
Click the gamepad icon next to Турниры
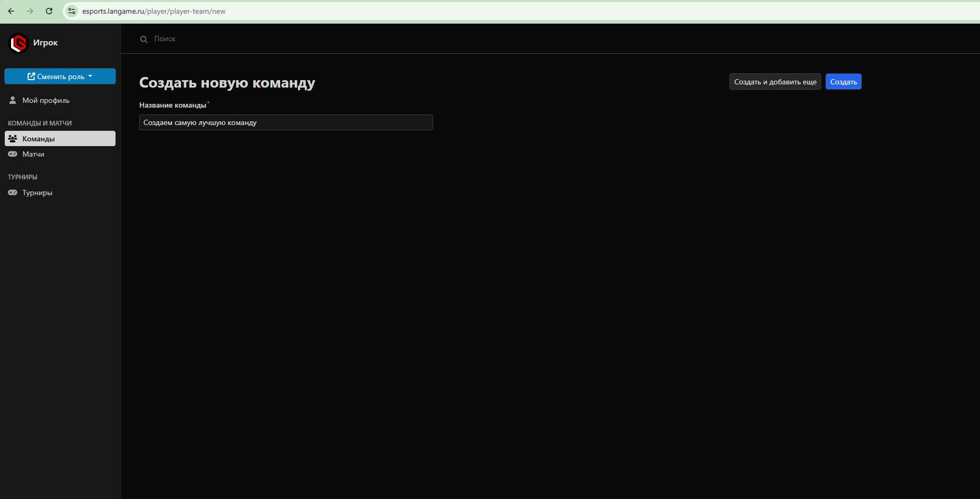click(x=13, y=193)
